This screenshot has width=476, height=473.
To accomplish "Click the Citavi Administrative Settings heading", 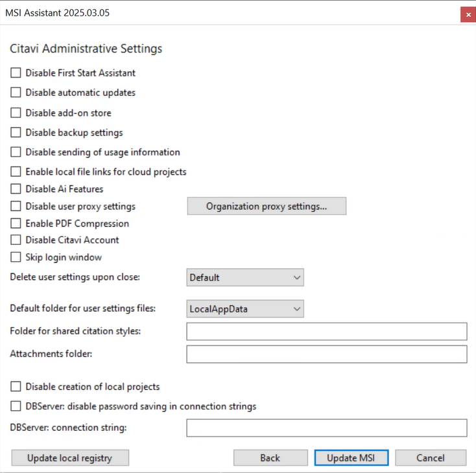I will tap(86, 49).
